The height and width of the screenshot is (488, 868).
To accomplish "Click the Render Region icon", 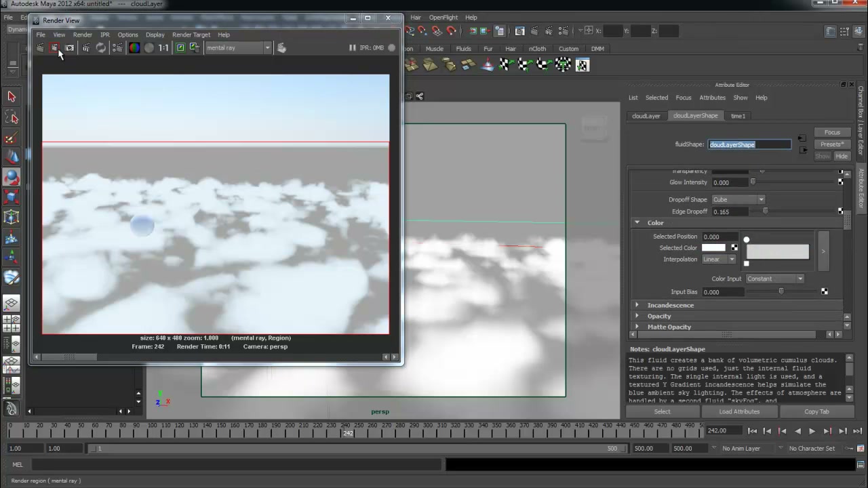I will pyautogui.click(x=55, y=47).
